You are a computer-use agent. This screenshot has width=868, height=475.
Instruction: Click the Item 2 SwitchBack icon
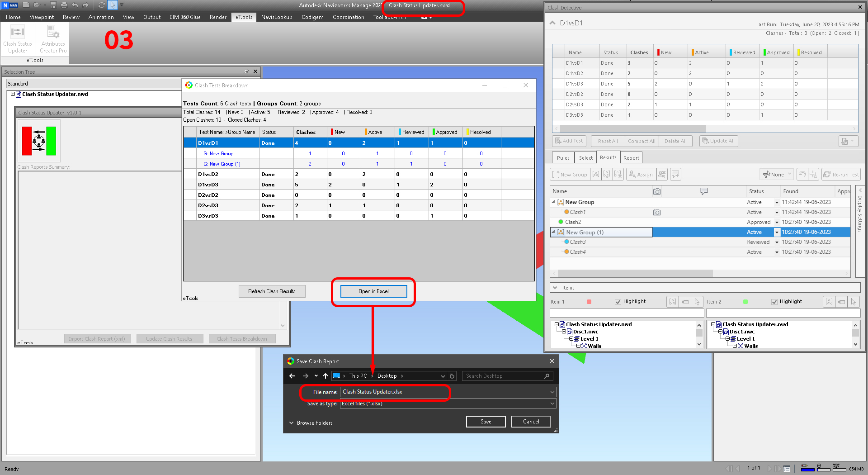click(x=841, y=302)
